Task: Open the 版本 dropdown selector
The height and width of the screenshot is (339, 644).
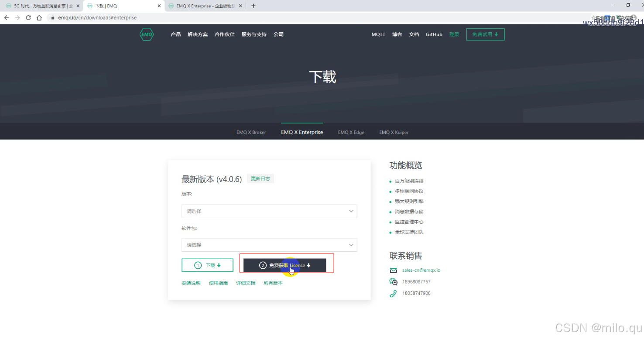Action: tap(269, 211)
